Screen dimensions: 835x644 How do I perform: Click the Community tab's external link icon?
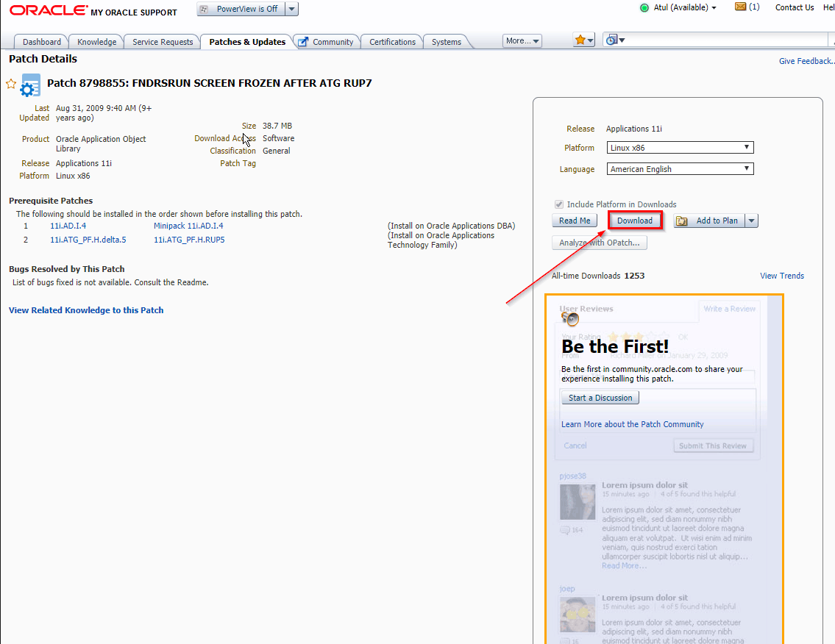[303, 41]
